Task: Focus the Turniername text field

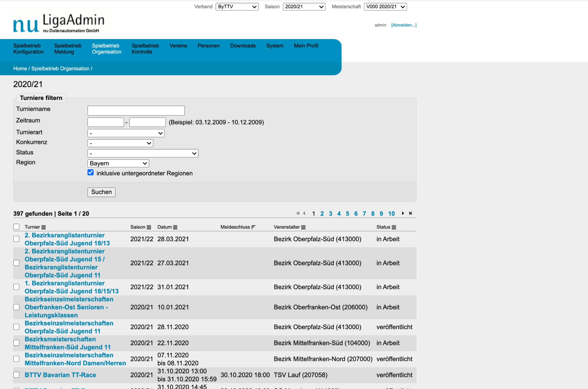Action: 136,111
